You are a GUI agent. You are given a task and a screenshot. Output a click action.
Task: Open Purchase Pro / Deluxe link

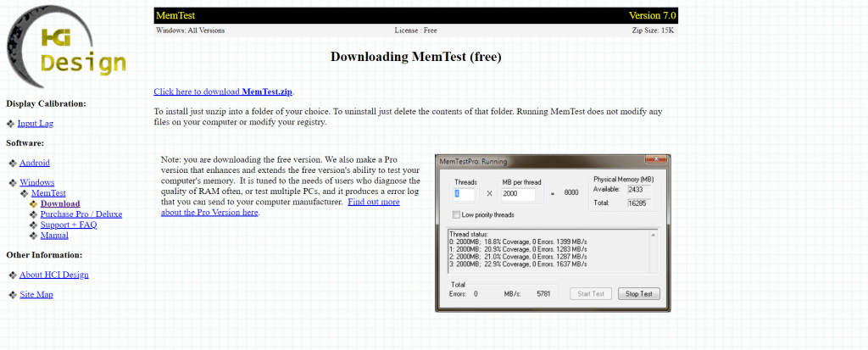[81, 214]
